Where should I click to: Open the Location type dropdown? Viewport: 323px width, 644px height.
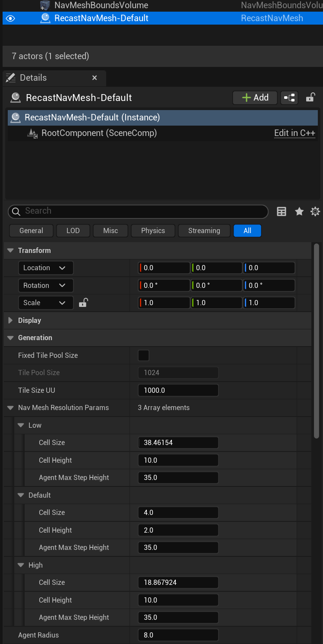coord(45,268)
